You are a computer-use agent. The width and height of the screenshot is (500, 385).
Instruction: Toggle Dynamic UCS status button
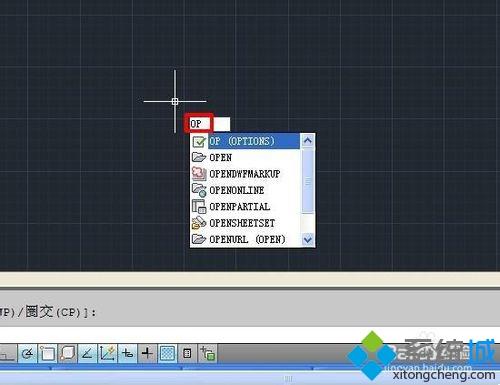tap(107, 354)
